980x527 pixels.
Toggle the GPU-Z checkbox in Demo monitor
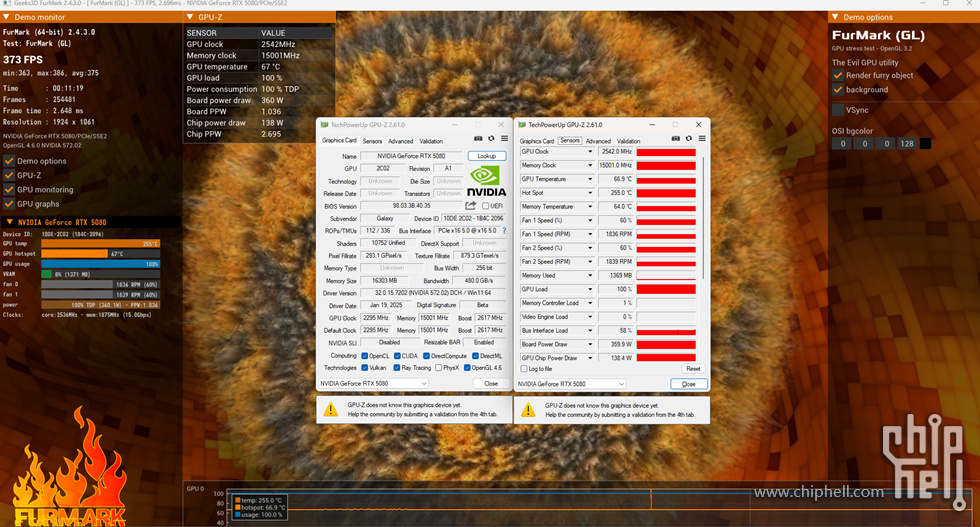click(x=9, y=175)
